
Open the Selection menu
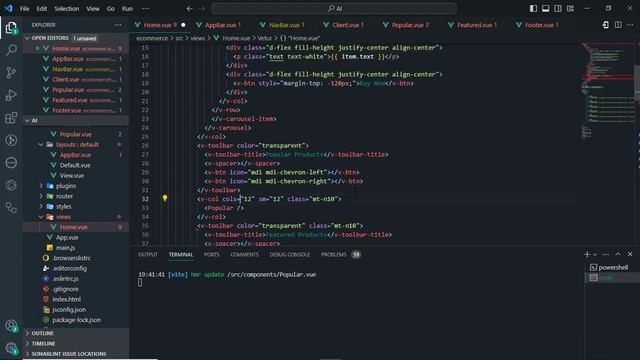67,8
